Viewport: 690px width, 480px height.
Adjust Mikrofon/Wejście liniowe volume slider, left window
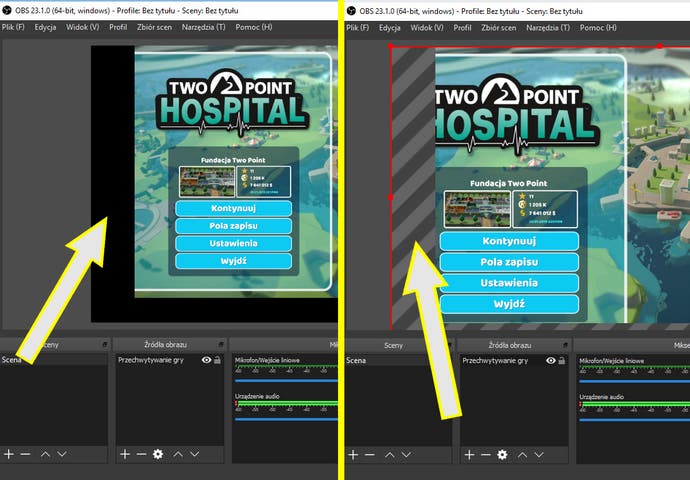[x=286, y=381]
